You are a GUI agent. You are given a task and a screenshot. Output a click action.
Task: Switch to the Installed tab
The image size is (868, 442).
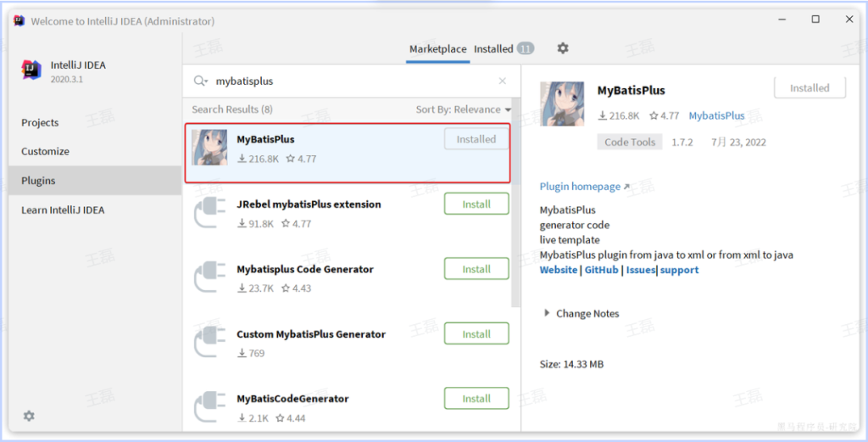point(493,49)
